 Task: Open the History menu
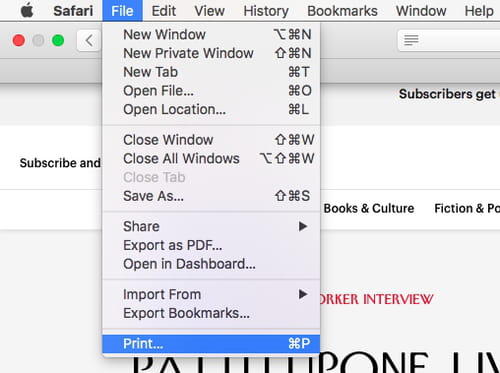pyautogui.click(x=266, y=11)
